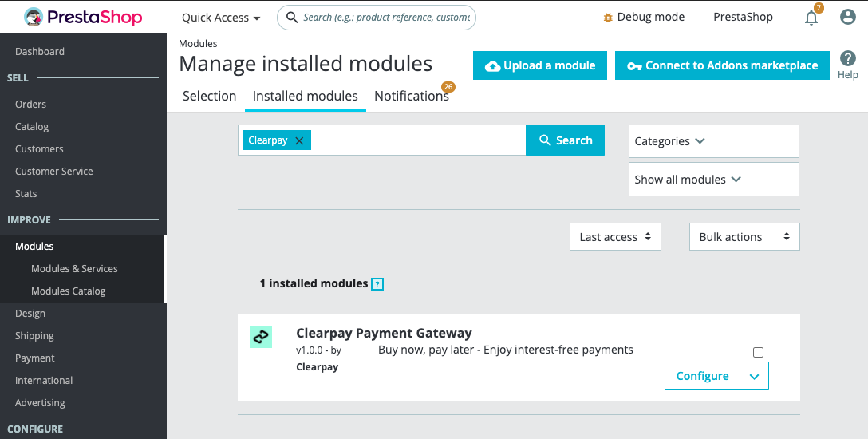Select Modules in the sidebar
The width and height of the screenshot is (868, 439).
click(x=34, y=247)
